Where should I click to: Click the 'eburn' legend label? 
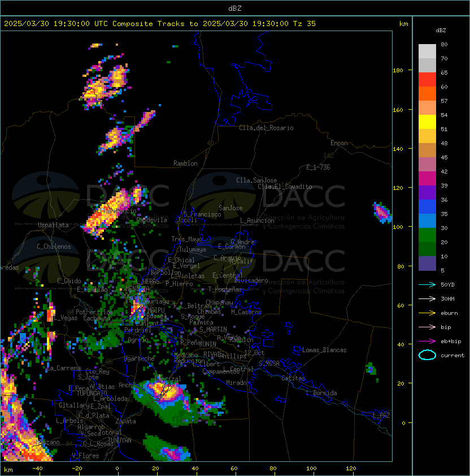(449, 313)
